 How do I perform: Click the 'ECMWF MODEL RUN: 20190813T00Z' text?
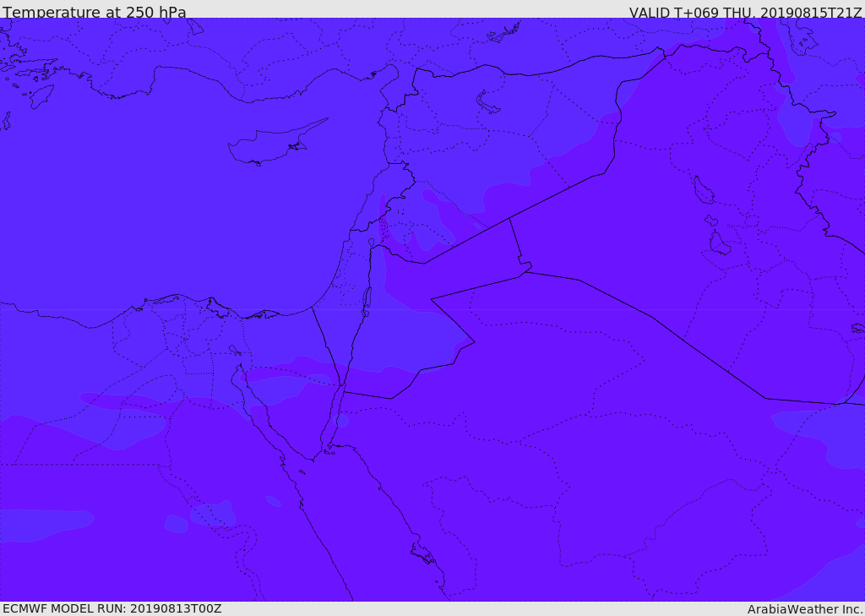click(x=112, y=608)
